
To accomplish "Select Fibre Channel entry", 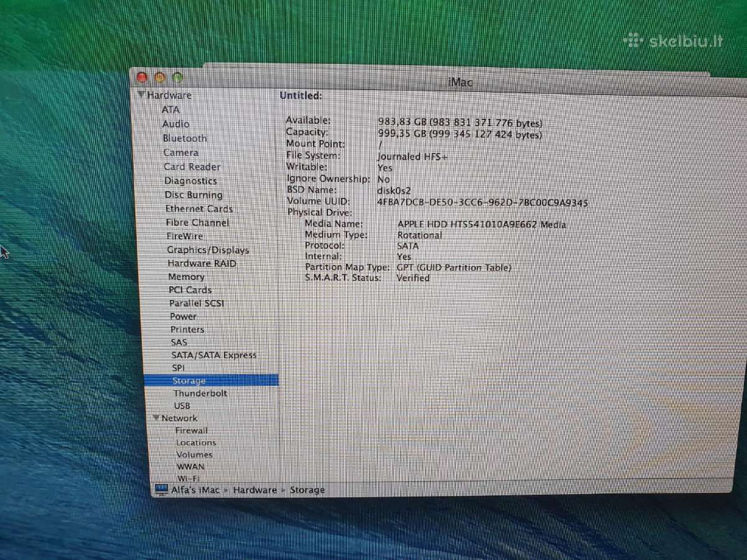I will (197, 223).
